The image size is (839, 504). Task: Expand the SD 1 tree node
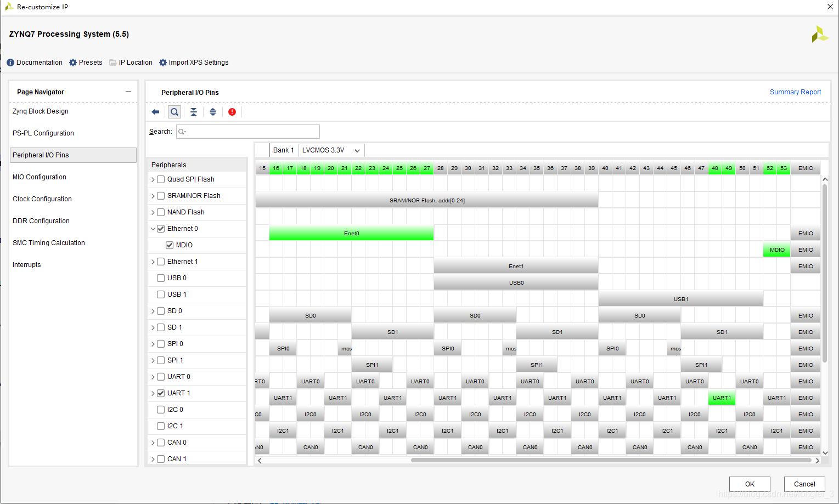(x=153, y=327)
